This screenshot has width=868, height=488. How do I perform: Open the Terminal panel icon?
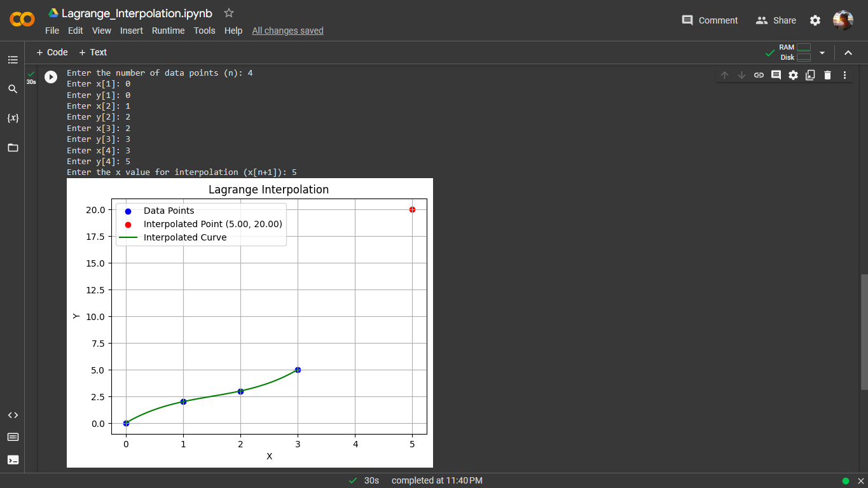tap(13, 459)
